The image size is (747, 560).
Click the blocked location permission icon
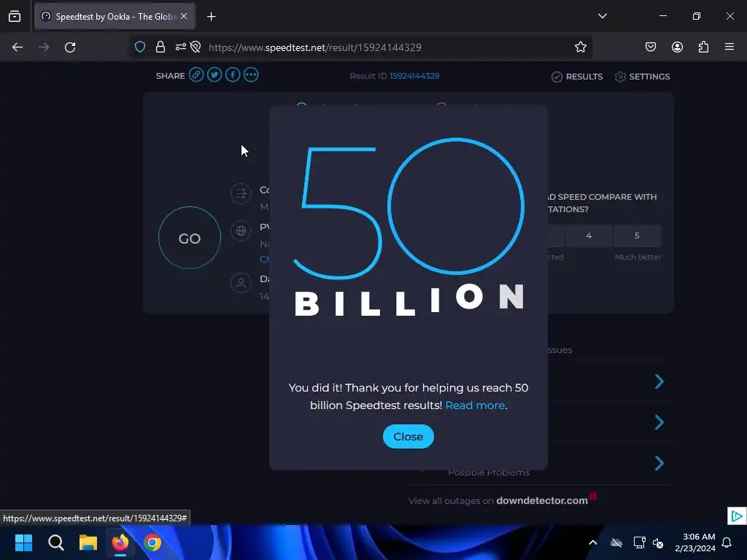point(196,47)
